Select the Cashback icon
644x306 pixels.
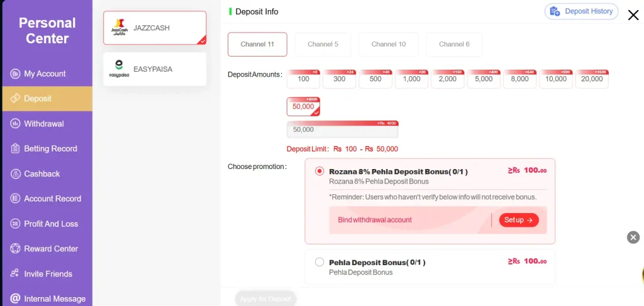(15, 173)
